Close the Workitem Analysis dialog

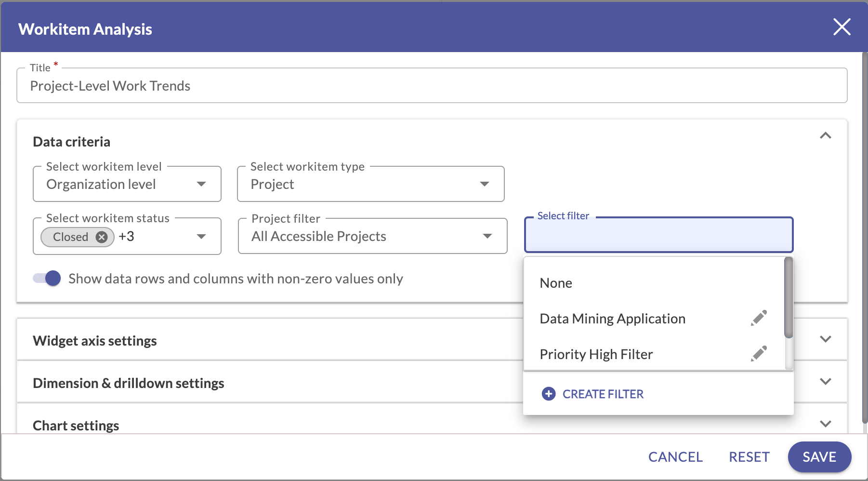click(842, 27)
